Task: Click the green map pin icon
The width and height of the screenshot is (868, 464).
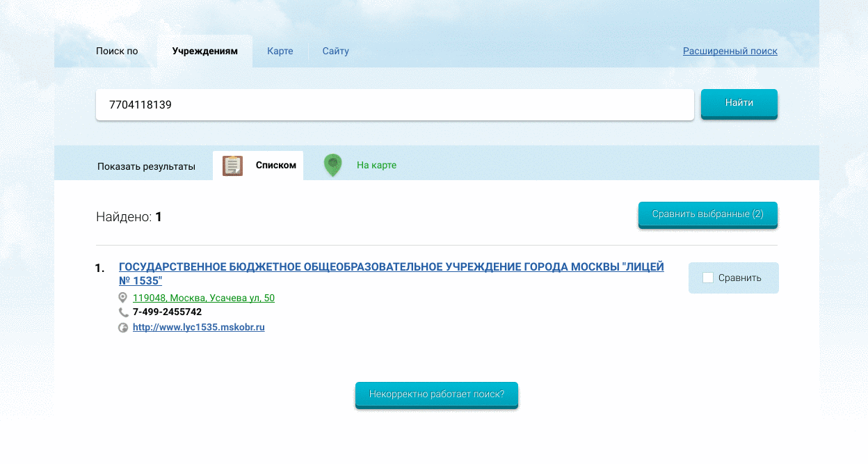Action: pyautogui.click(x=333, y=165)
